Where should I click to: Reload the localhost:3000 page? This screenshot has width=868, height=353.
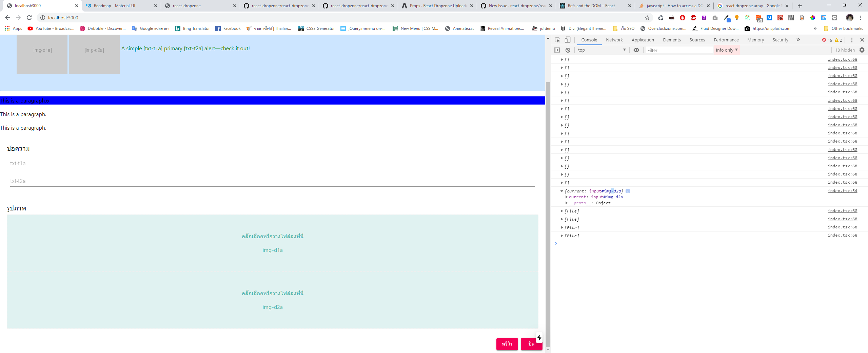[29, 18]
